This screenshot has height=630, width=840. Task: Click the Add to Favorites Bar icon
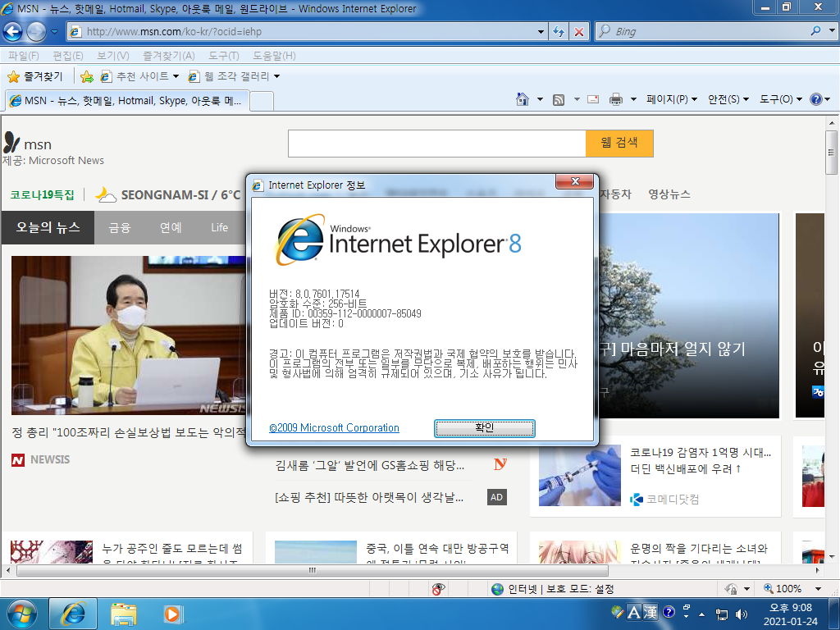coord(86,76)
